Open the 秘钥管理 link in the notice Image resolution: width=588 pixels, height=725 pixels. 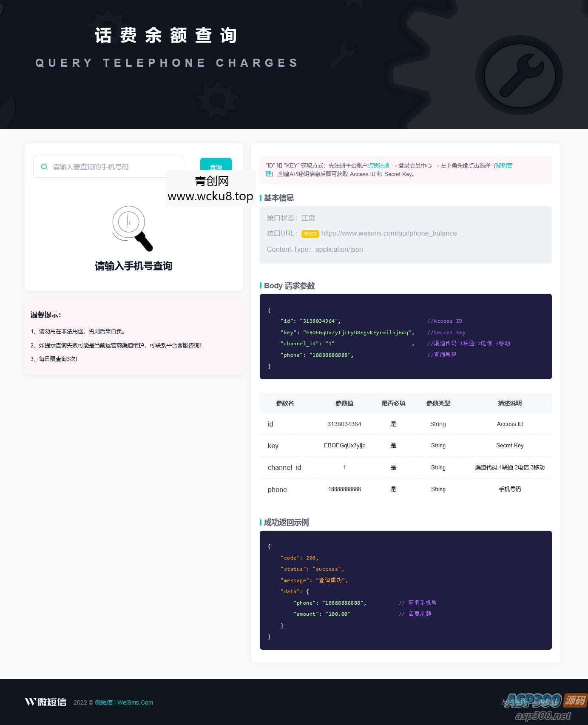pyautogui.click(x=504, y=165)
